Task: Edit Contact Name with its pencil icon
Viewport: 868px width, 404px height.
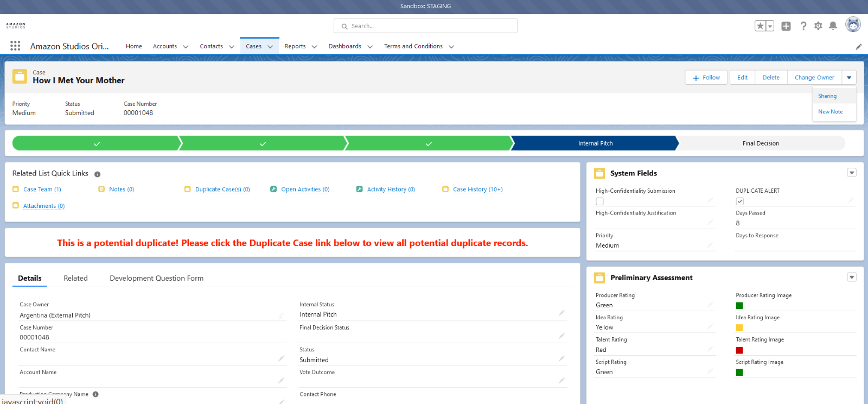Action: click(x=281, y=358)
